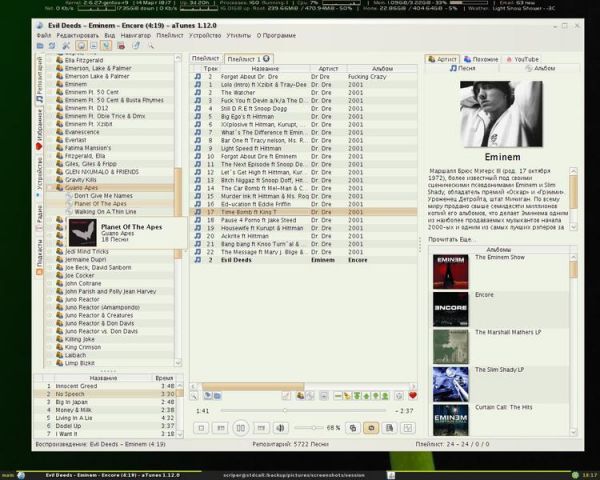Image resolution: width=600 pixels, height=480 pixels.
Task: Expand the John Coltrane artist node
Action: coord(50,284)
